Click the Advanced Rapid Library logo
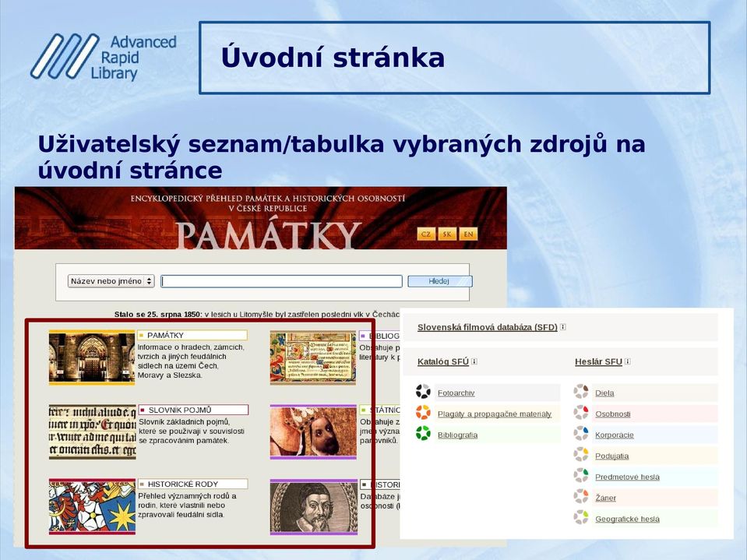The height and width of the screenshot is (560, 747). [104, 57]
